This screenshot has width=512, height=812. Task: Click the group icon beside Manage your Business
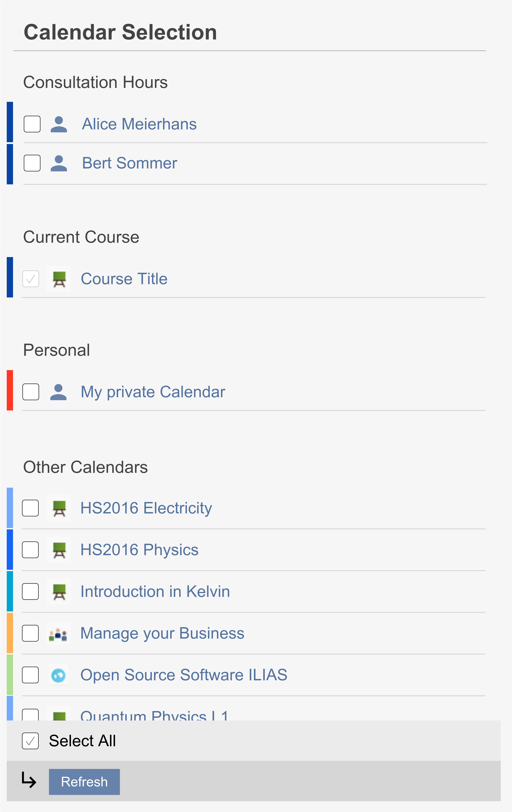[58, 633]
